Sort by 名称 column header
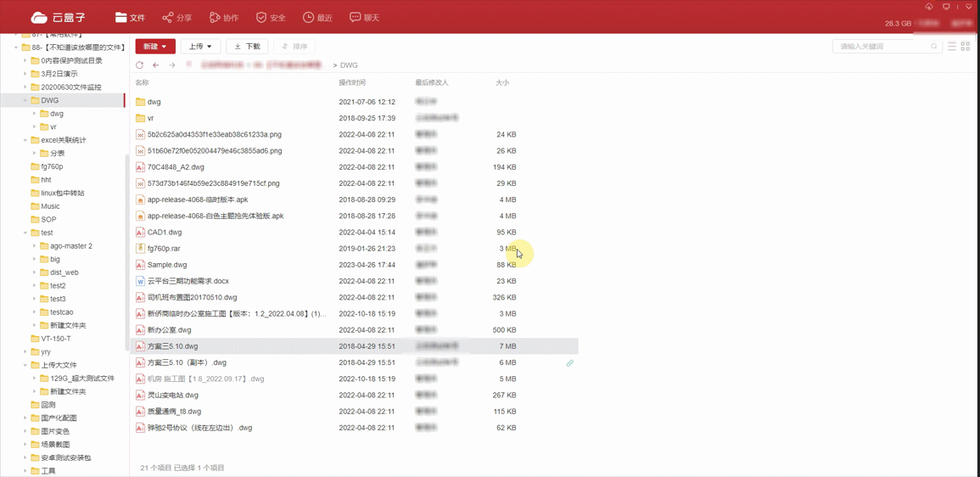The height and width of the screenshot is (477, 980). (142, 82)
